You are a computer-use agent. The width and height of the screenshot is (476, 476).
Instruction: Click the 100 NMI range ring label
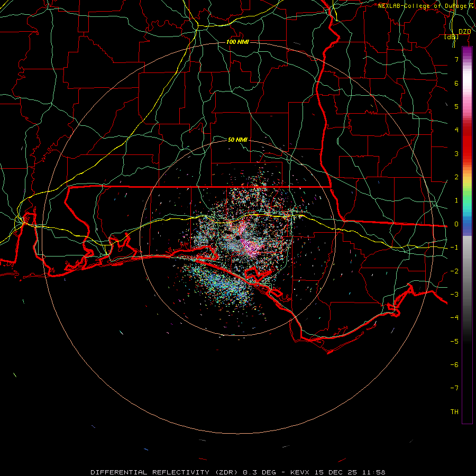[x=237, y=42]
